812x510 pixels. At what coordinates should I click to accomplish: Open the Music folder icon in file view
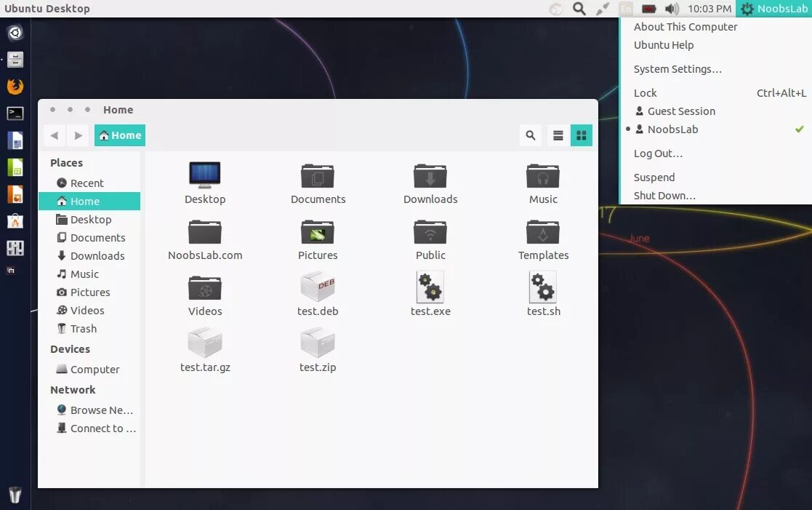click(543, 176)
